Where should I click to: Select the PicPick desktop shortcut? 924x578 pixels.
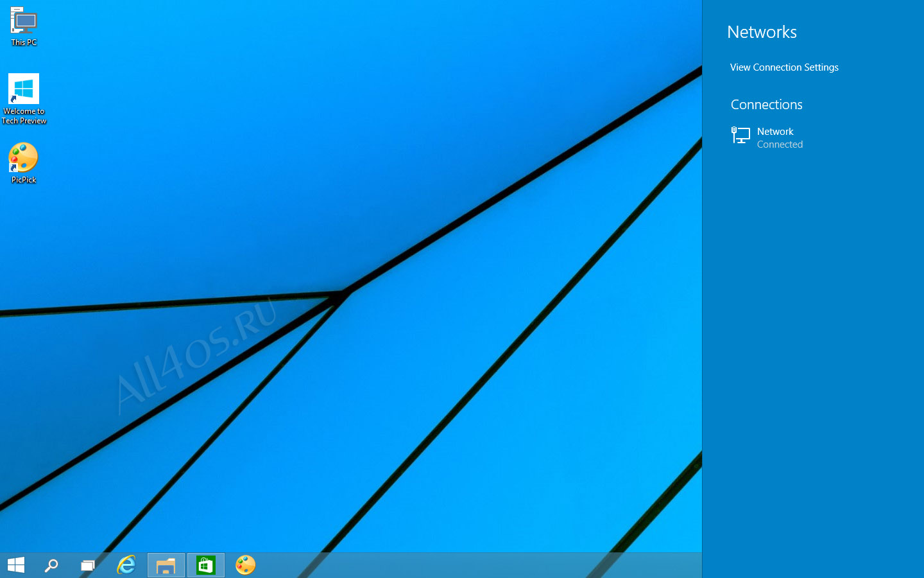click(x=24, y=163)
